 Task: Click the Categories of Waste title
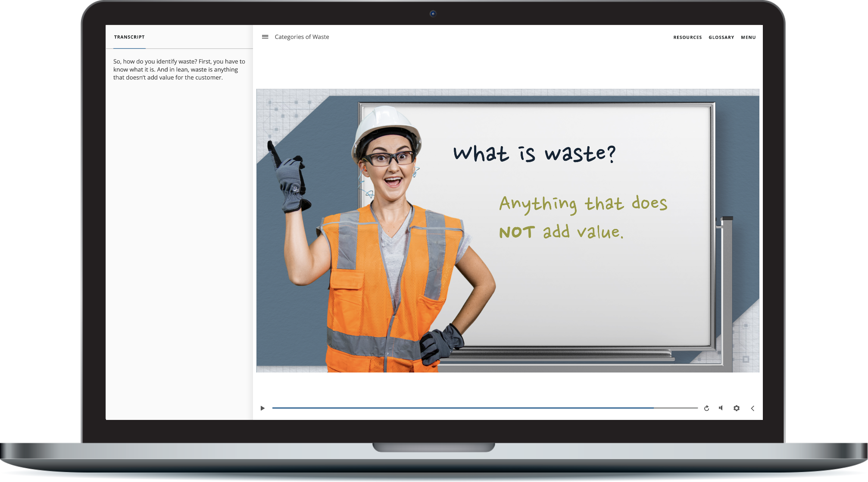[x=302, y=37]
